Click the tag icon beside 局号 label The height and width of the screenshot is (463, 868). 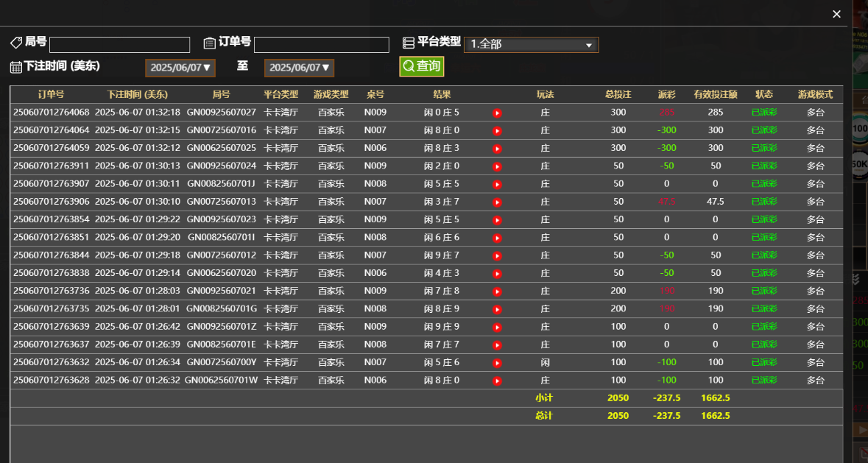pos(16,42)
